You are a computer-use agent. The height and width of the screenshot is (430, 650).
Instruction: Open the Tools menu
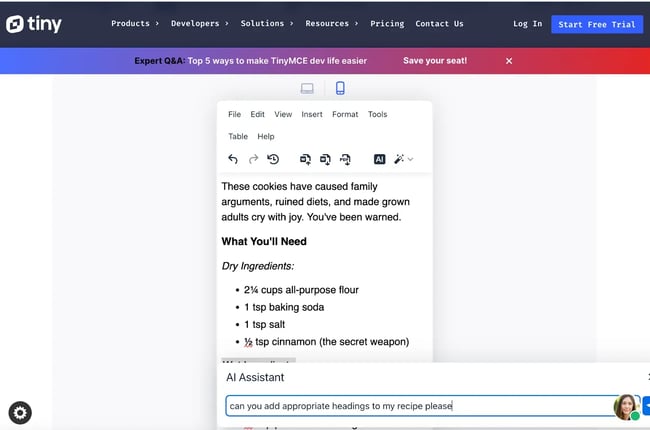click(x=377, y=114)
